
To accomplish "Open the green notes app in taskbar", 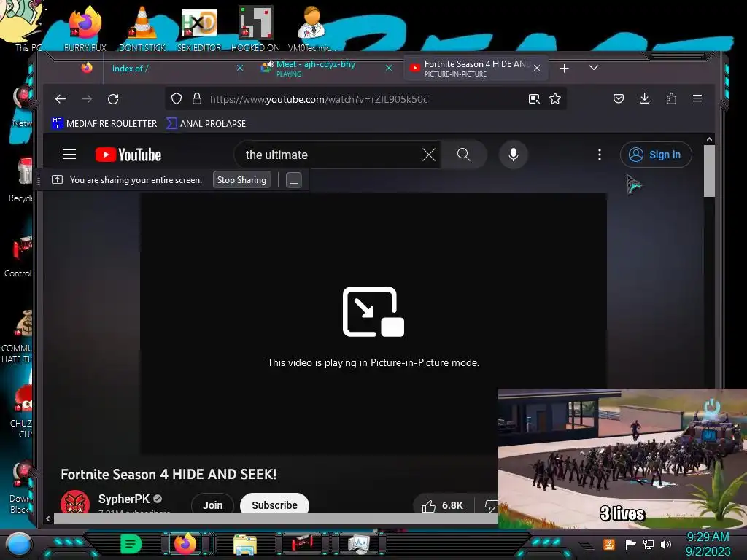I will pos(131,544).
